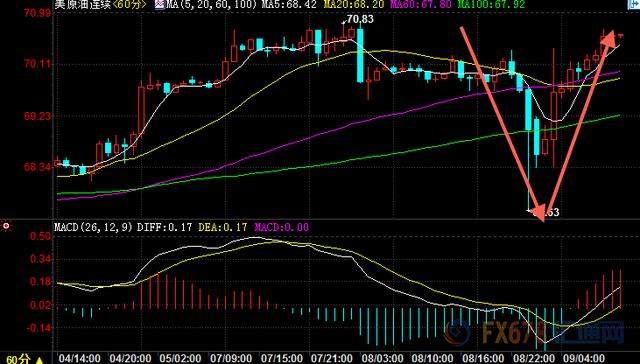The image size is (640, 364).
Task: Click the purple MA60 value label
Action: click(x=420, y=5)
